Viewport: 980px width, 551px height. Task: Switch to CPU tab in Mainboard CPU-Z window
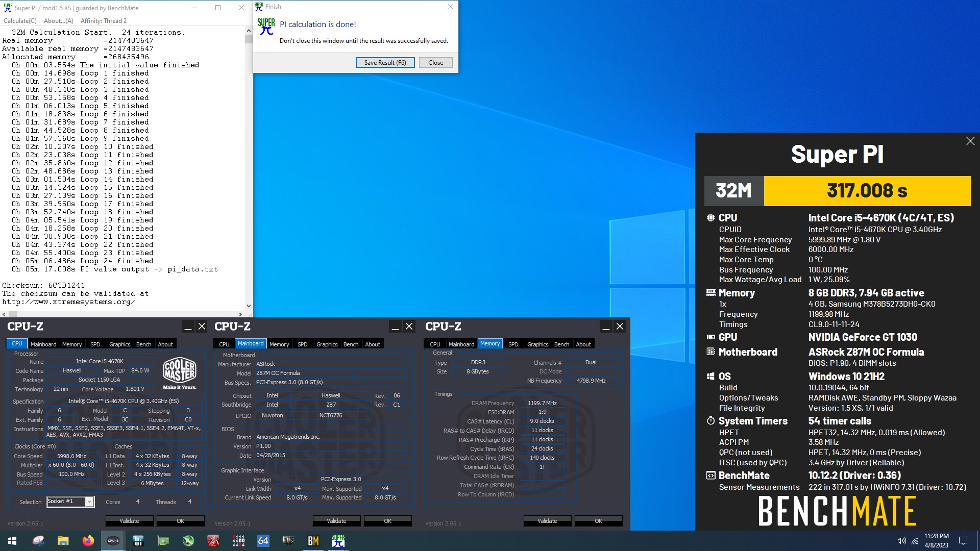pyautogui.click(x=224, y=344)
